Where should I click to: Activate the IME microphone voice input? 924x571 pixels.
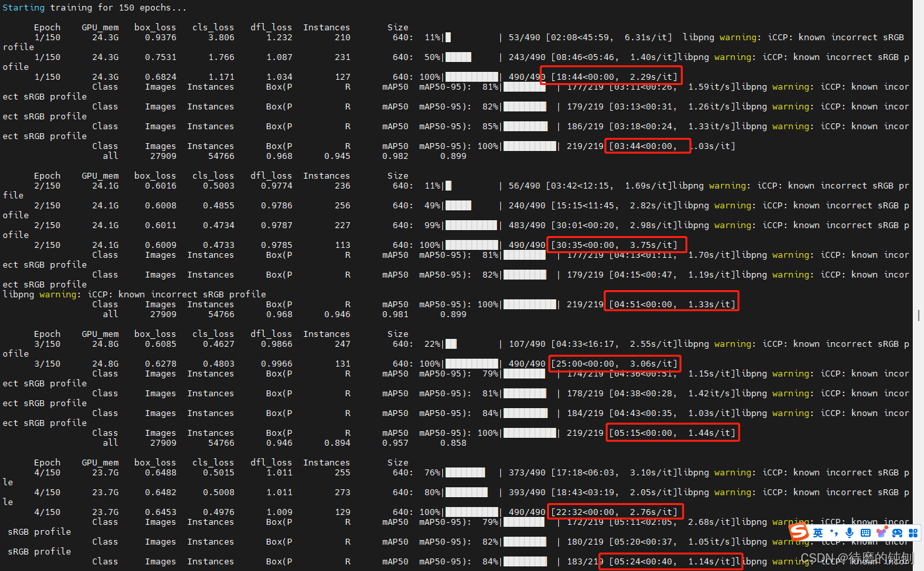click(850, 533)
